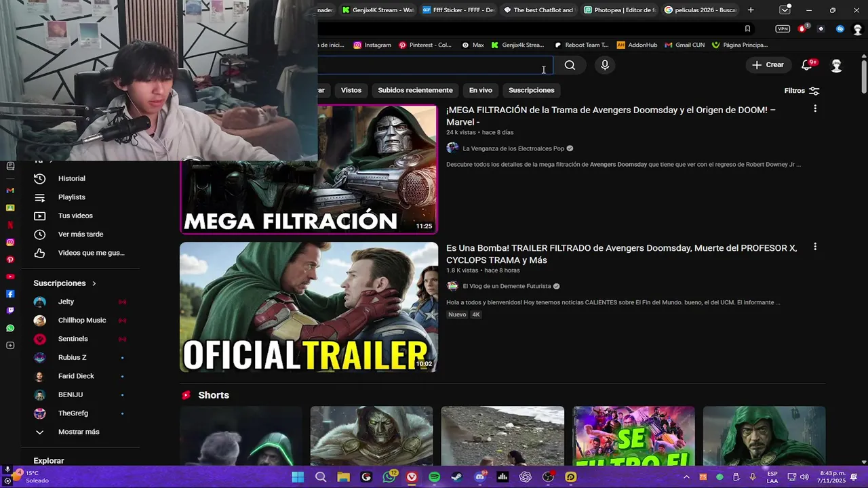Open Instagram bookmark in bookmarks bar
This screenshot has width=868, height=488.
click(372, 45)
